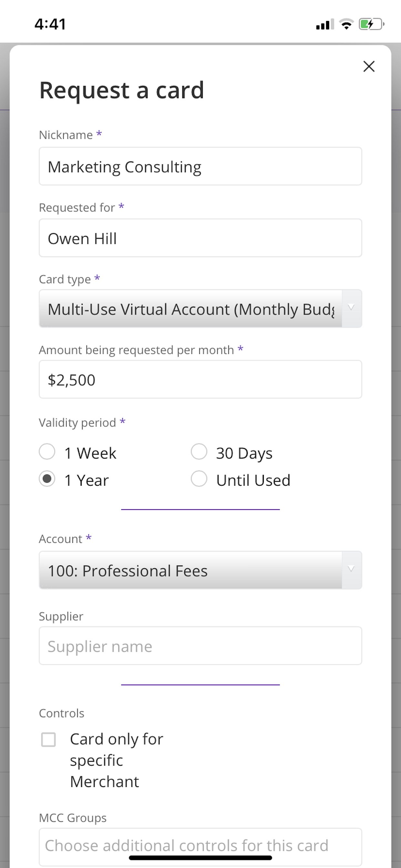Expand the Account dropdown showing Professional Fees
The height and width of the screenshot is (868, 401).
click(x=200, y=570)
